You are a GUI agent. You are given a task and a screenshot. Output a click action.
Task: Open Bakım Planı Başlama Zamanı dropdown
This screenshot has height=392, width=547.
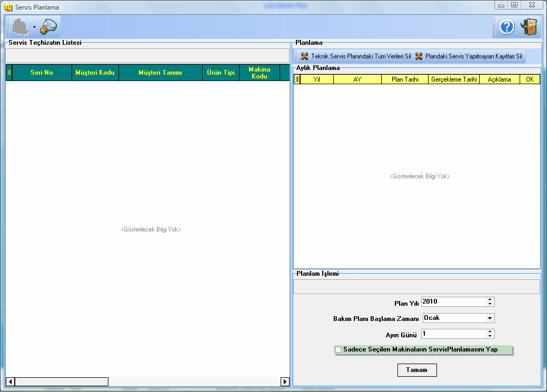pyautogui.click(x=490, y=318)
